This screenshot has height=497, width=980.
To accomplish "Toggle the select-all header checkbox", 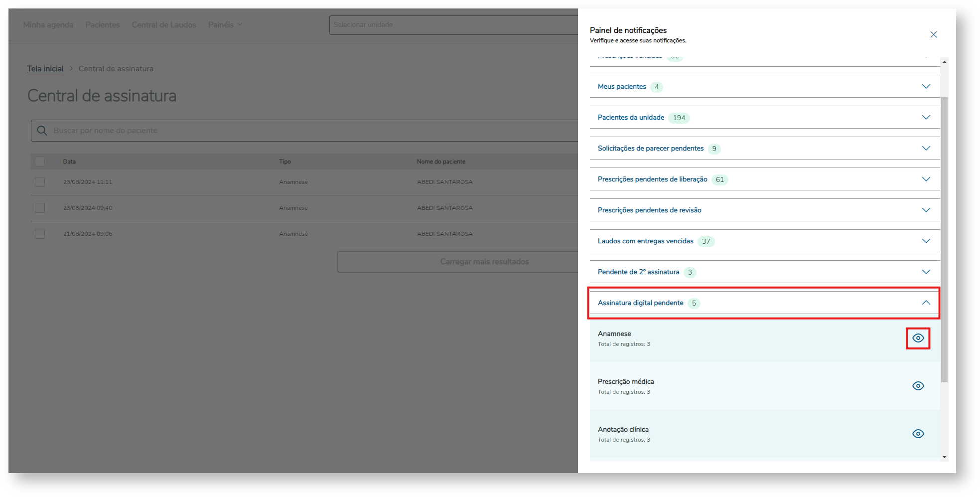I will click(40, 162).
